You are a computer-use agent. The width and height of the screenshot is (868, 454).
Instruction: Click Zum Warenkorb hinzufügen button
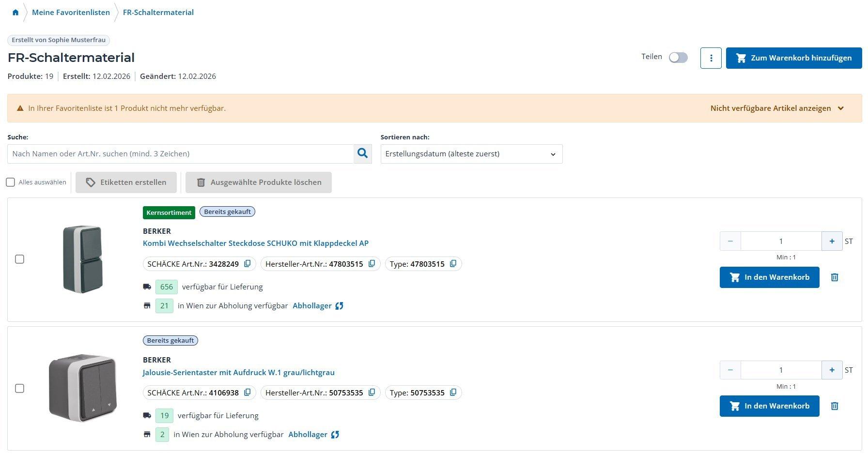click(793, 58)
